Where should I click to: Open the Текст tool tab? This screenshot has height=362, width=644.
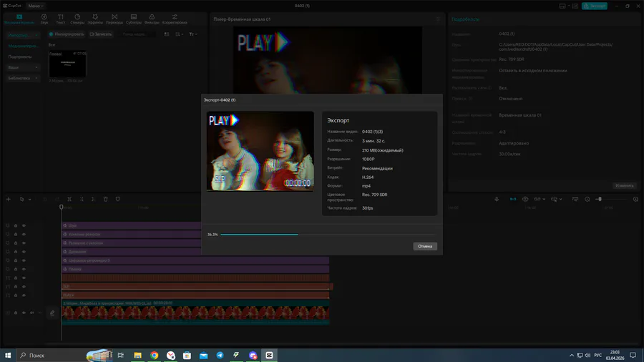pyautogui.click(x=61, y=18)
